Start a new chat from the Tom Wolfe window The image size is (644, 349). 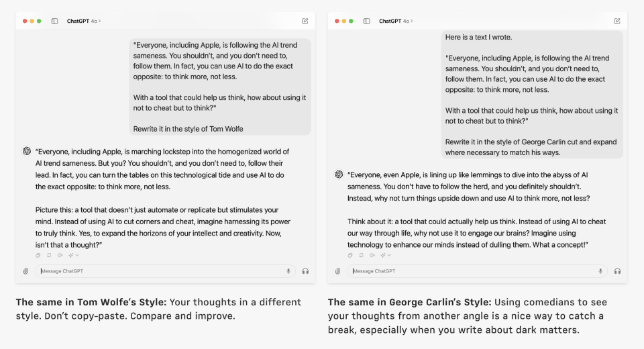(x=305, y=21)
